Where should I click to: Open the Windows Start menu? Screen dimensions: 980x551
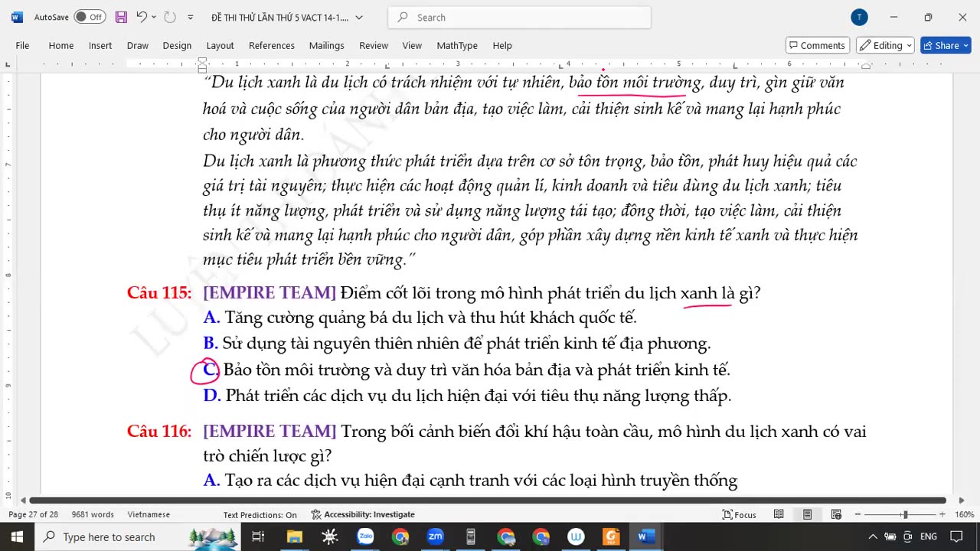click(x=17, y=537)
